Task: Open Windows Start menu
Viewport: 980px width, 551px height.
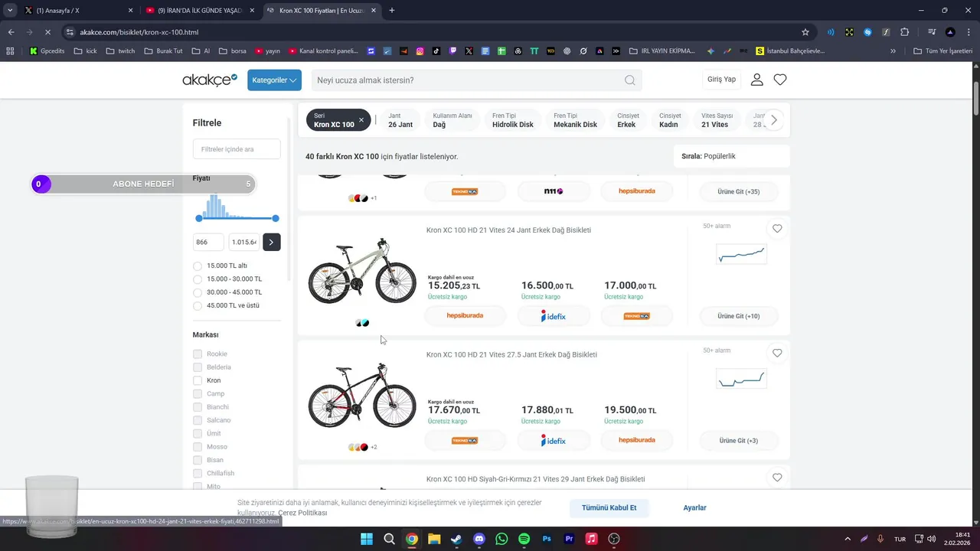Action: coord(367,539)
